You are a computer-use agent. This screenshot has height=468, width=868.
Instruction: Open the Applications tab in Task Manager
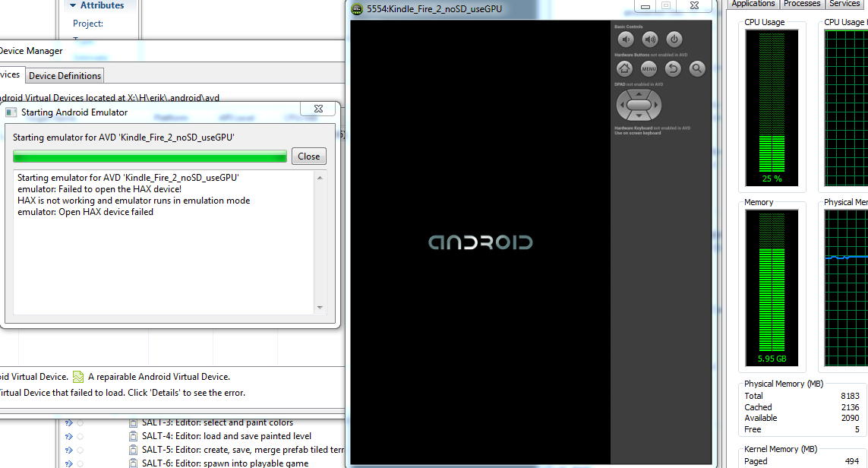pos(753,4)
